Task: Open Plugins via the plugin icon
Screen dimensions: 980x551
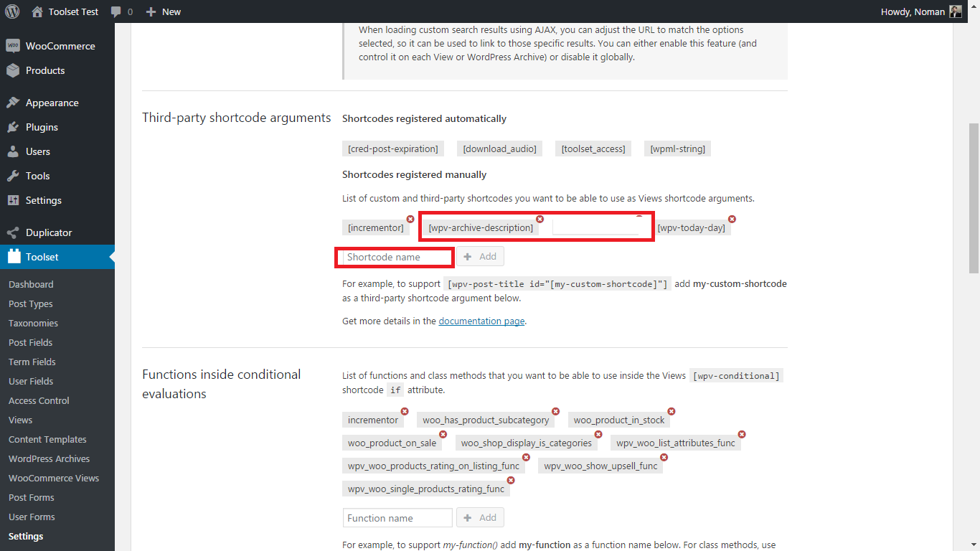Action: click(x=13, y=127)
